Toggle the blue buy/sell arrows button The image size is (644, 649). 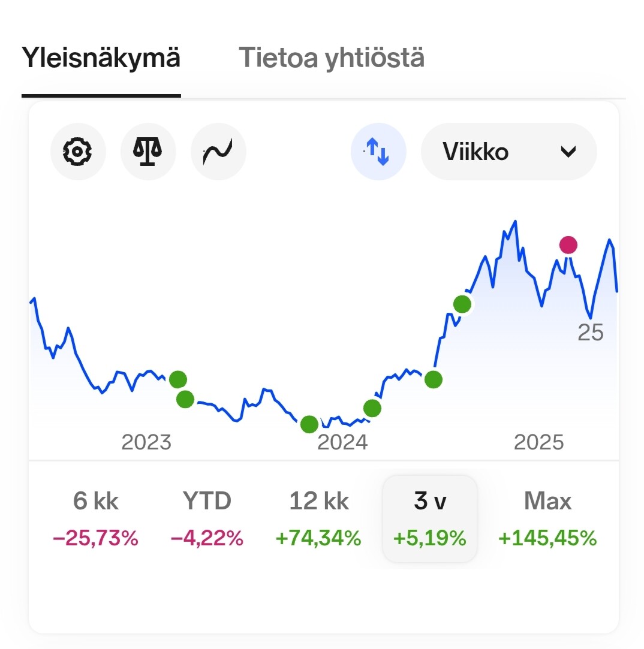point(378,152)
